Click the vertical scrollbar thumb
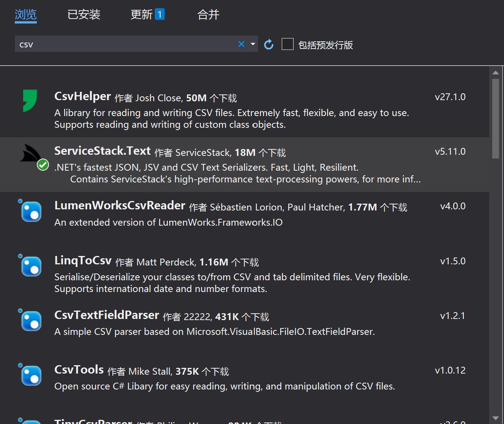The width and height of the screenshot is (504, 424). point(495,118)
